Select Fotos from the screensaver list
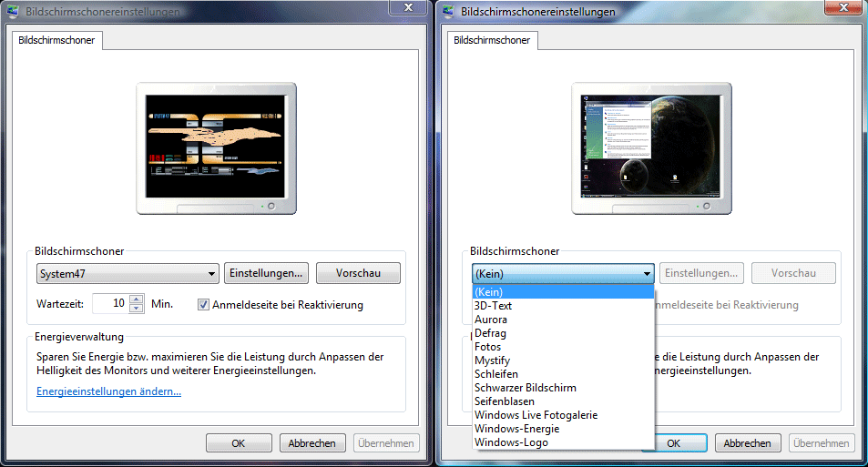 (x=563, y=347)
